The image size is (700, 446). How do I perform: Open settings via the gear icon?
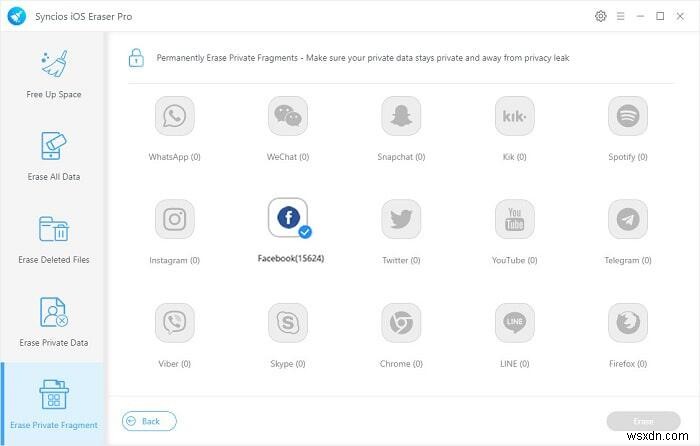click(601, 17)
